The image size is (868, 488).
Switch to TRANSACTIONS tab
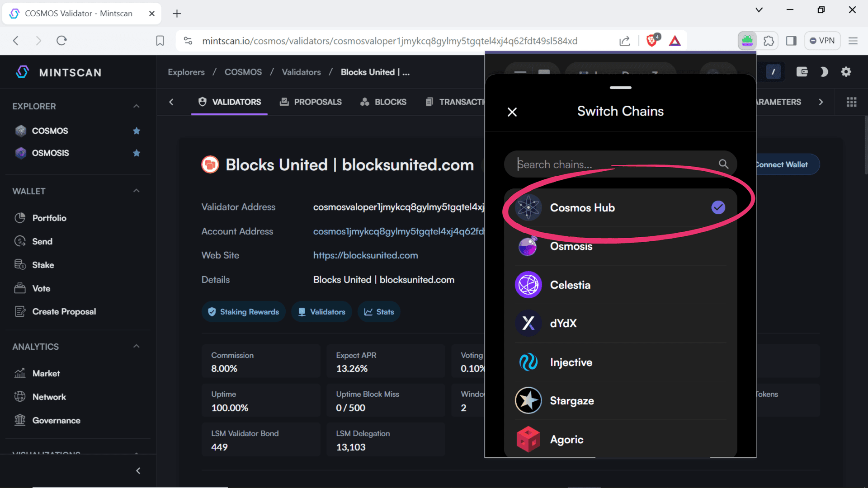pyautogui.click(x=454, y=102)
